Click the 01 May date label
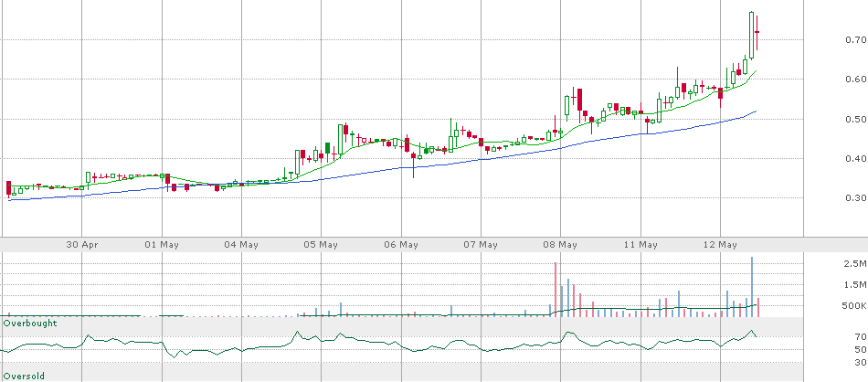The height and width of the screenshot is (382, 868). (162, 244)
